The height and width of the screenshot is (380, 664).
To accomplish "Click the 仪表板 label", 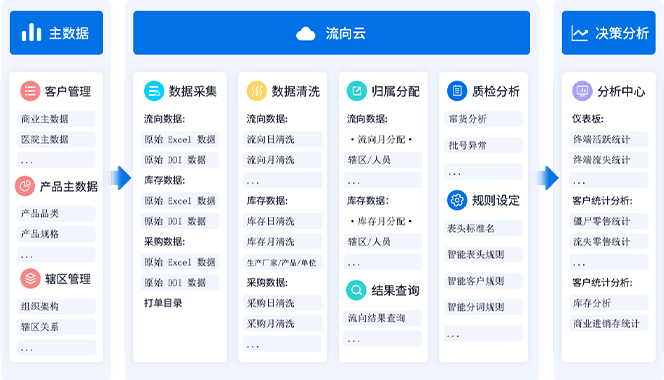I will pyautogui.click(x=588, y=119).
